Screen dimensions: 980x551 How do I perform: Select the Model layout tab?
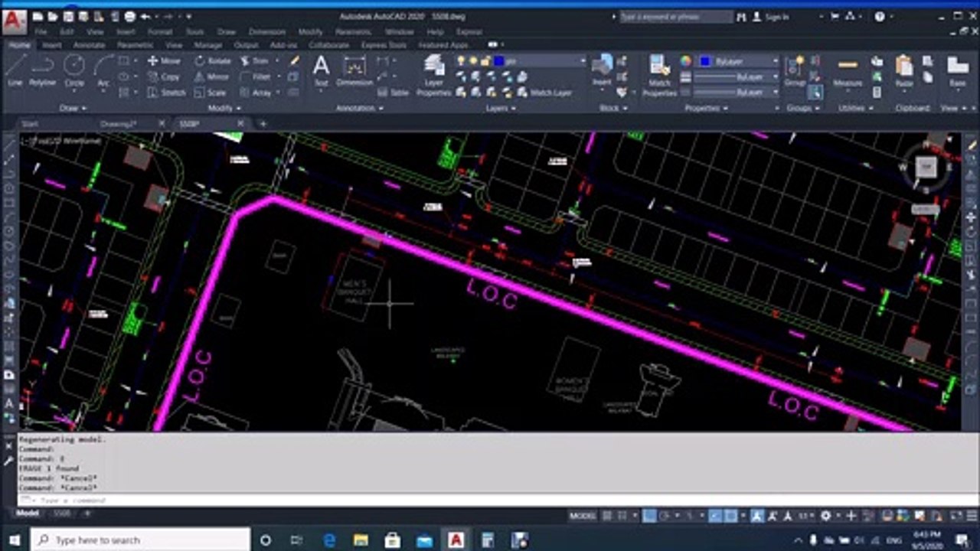pos(28,513)
